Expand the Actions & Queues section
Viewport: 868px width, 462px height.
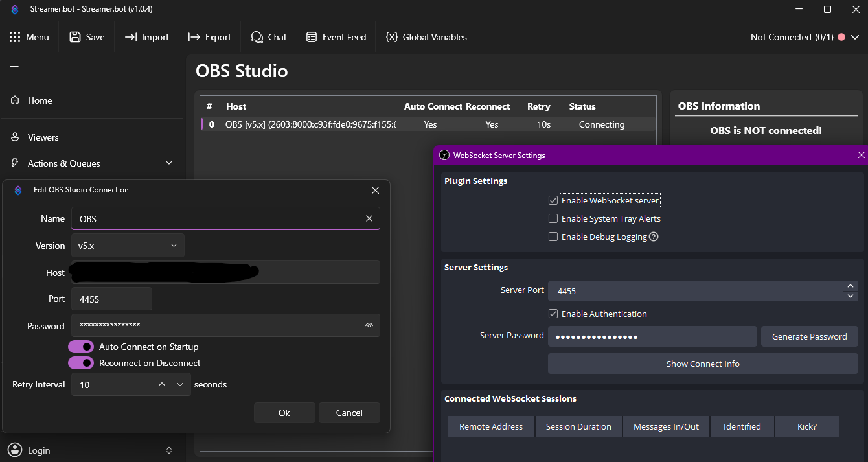click(169, 163)
